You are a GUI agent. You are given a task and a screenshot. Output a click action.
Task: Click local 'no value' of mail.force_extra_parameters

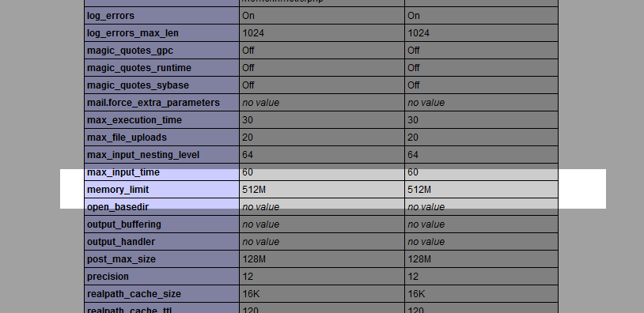(x=261, y=103)
